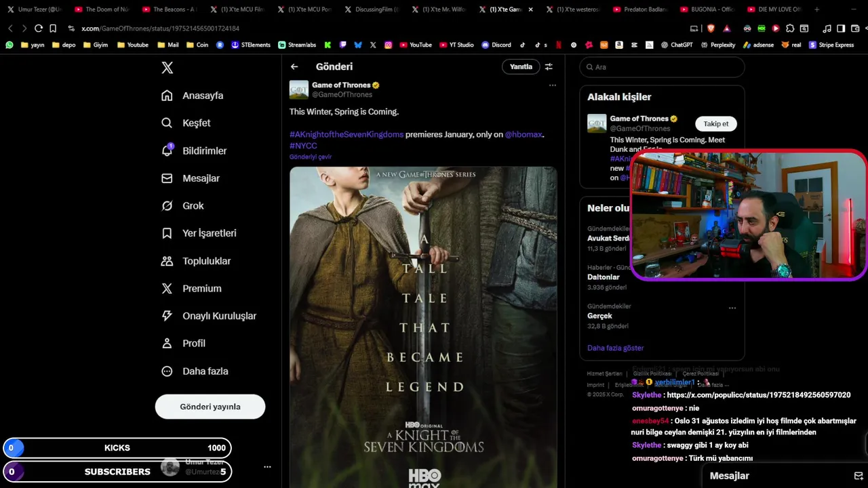Click the Takip et follow button
Viewport: 868px width, 488px height.
pos(716,124)
